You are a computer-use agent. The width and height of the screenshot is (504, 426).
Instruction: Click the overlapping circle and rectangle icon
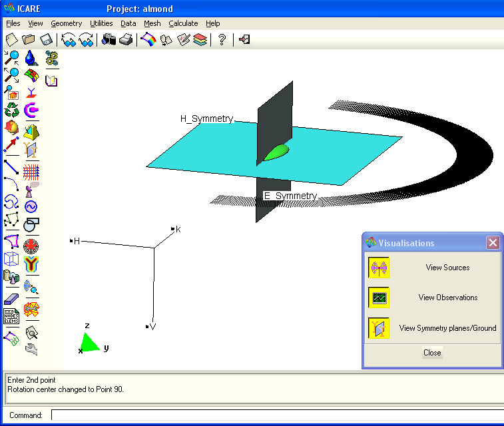[x=31, y=224]
